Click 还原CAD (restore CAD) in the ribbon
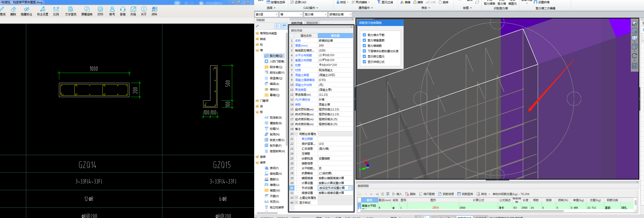This screenshot has height=218, width=644. pos(298,2)
